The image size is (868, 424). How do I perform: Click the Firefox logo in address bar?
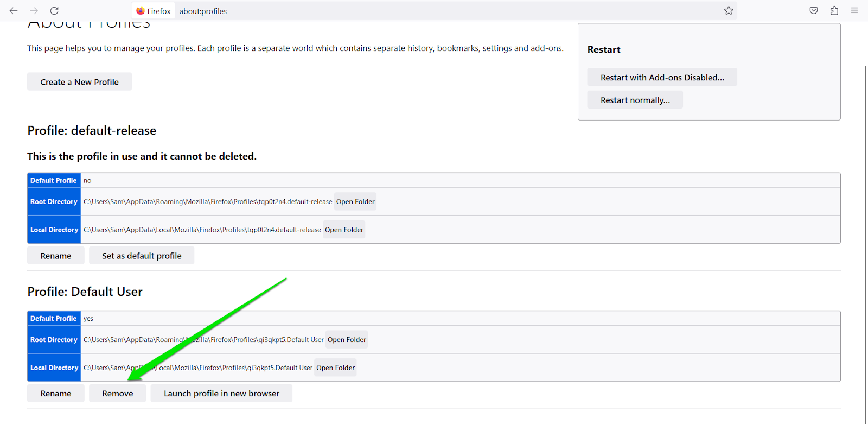(141, 11)
